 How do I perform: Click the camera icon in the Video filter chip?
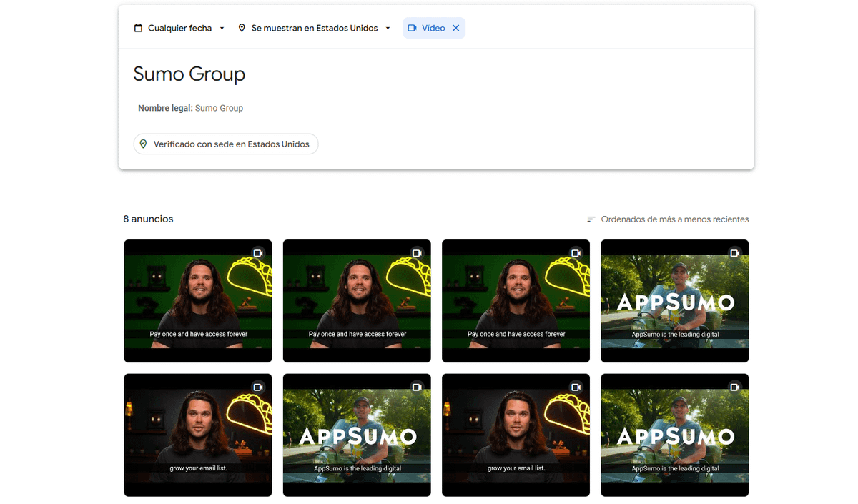[412, 28]
